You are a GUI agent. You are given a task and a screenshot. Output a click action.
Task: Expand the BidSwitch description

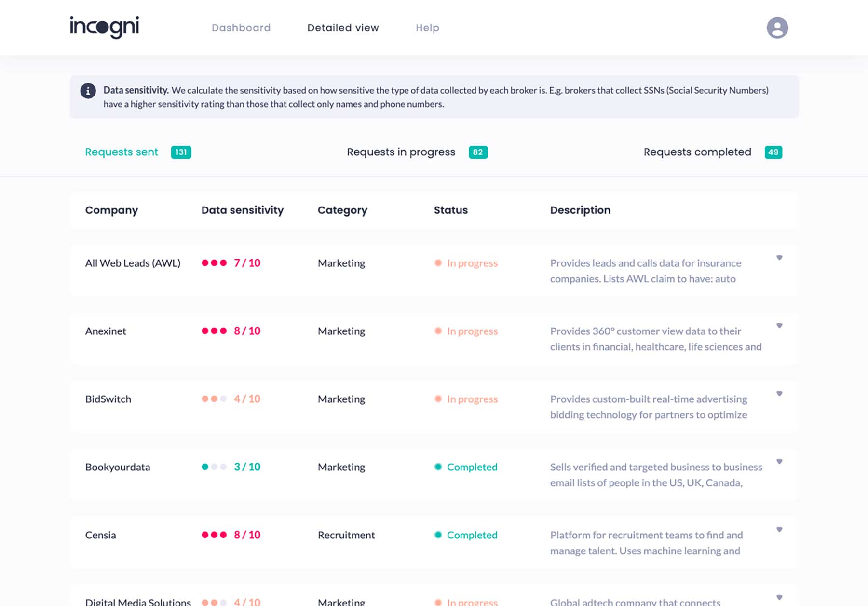(779, 394)
